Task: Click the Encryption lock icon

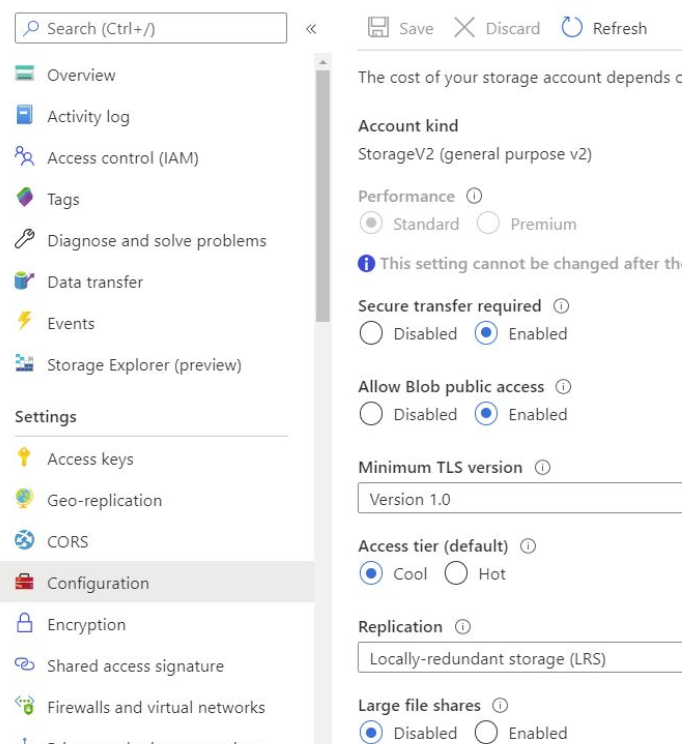Action: pos(24,623)
